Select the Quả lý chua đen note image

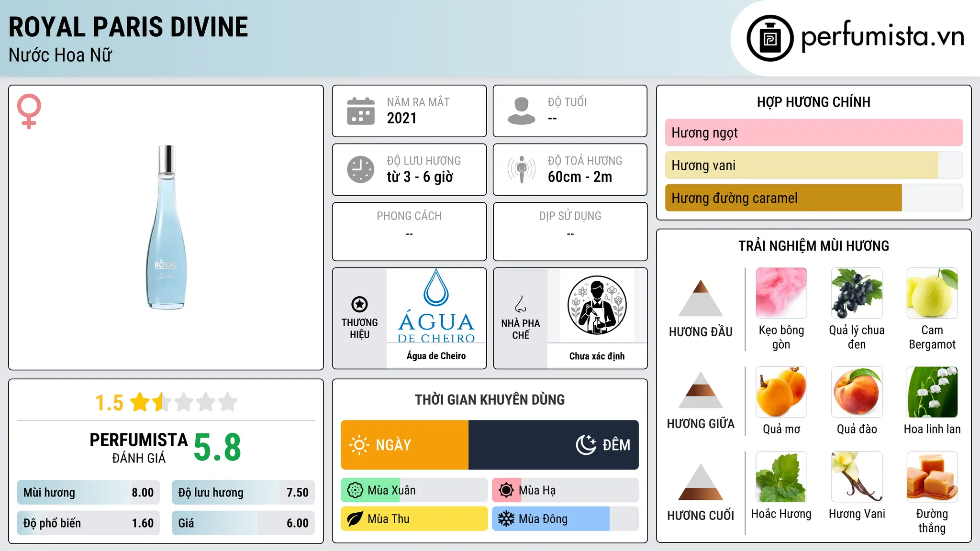pyautogui.click(x=857, y=293)
